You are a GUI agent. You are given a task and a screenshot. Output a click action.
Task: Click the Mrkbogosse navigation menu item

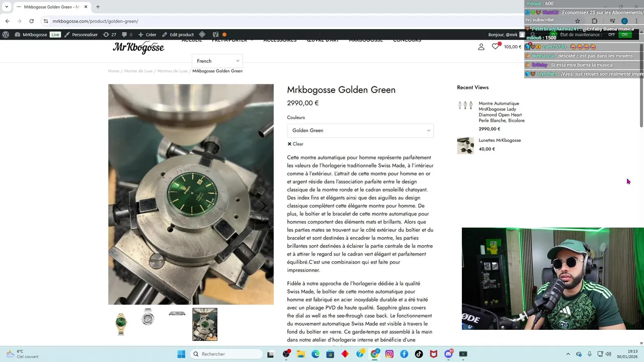click(366, 40)
